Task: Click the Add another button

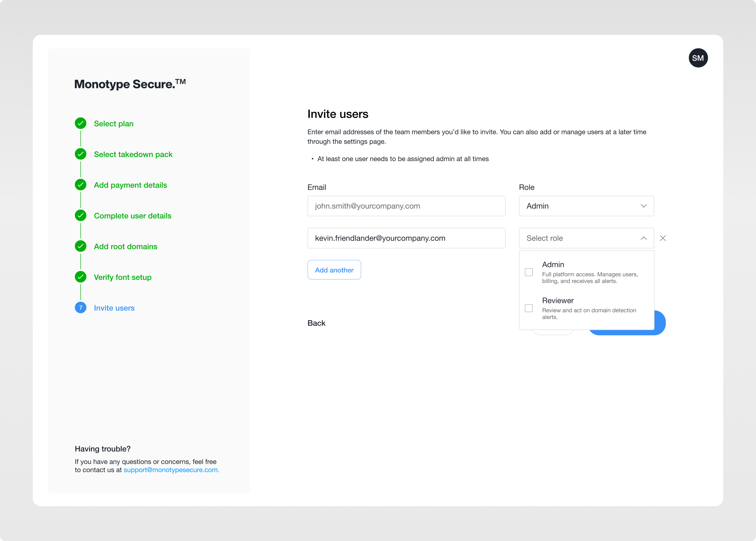Action: [x=334, y=270]
